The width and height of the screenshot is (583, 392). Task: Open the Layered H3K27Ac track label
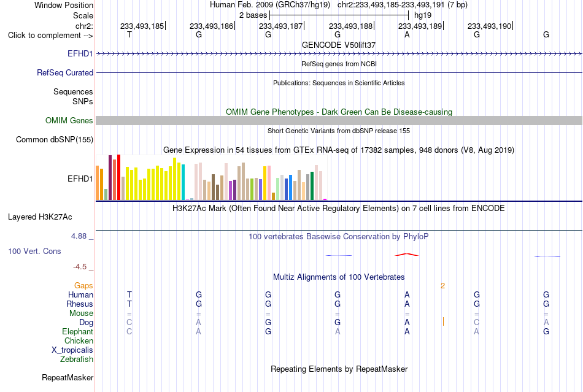coord(40,217)
